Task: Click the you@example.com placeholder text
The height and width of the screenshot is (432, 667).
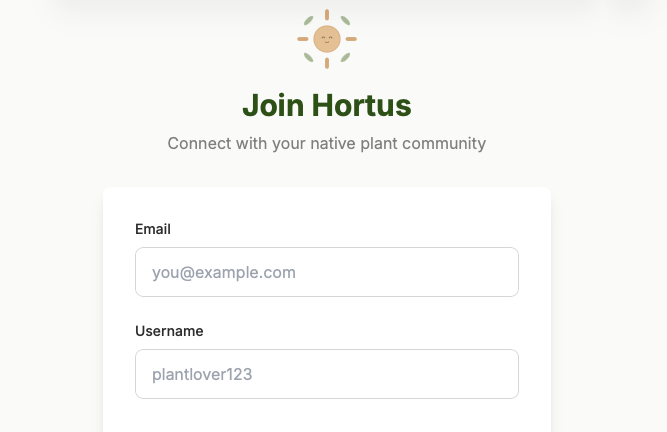Action: click(224, 272)
